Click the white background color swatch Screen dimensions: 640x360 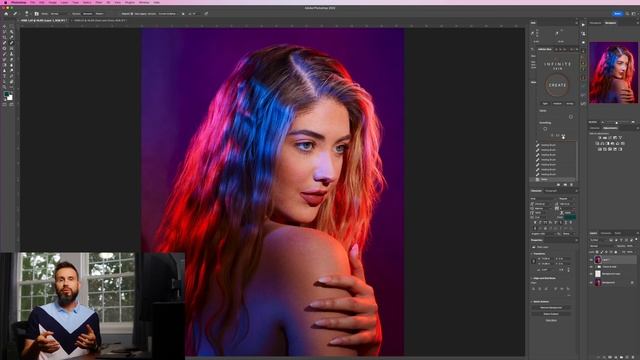[10, 98]
